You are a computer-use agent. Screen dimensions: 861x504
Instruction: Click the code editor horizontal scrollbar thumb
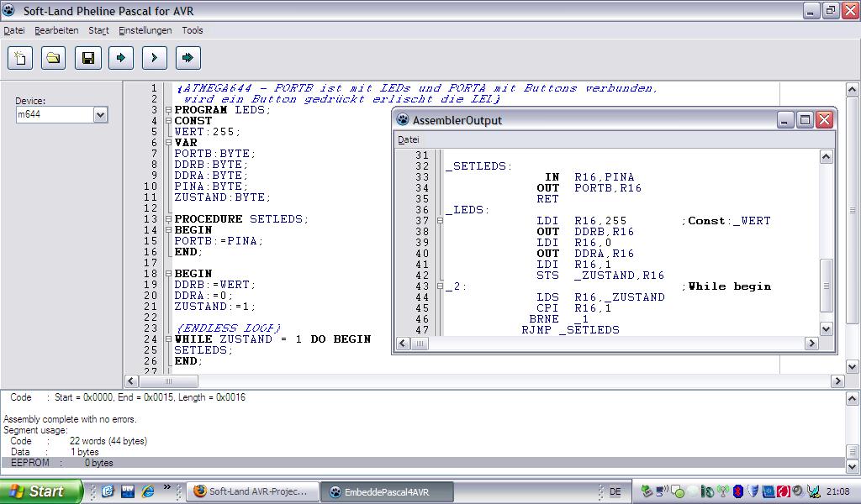click(168, 381)
